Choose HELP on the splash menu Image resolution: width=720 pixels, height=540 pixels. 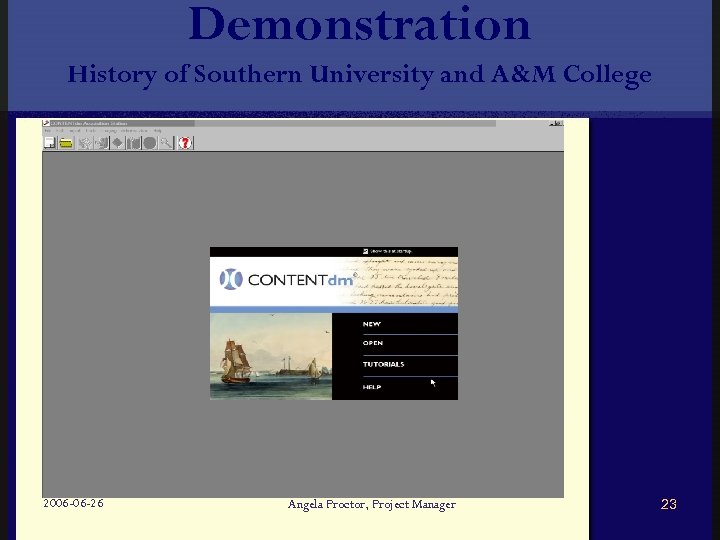click(371, 387)
